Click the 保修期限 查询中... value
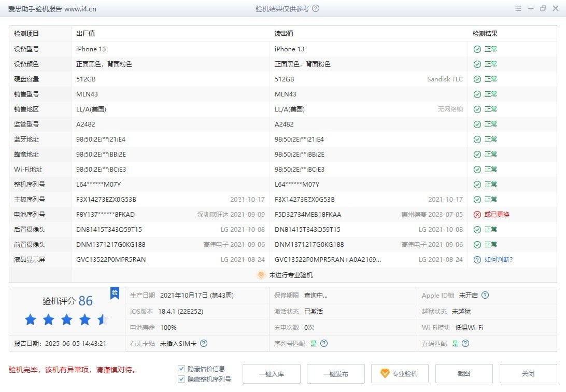Screen dimensions: 566x392 316,295
